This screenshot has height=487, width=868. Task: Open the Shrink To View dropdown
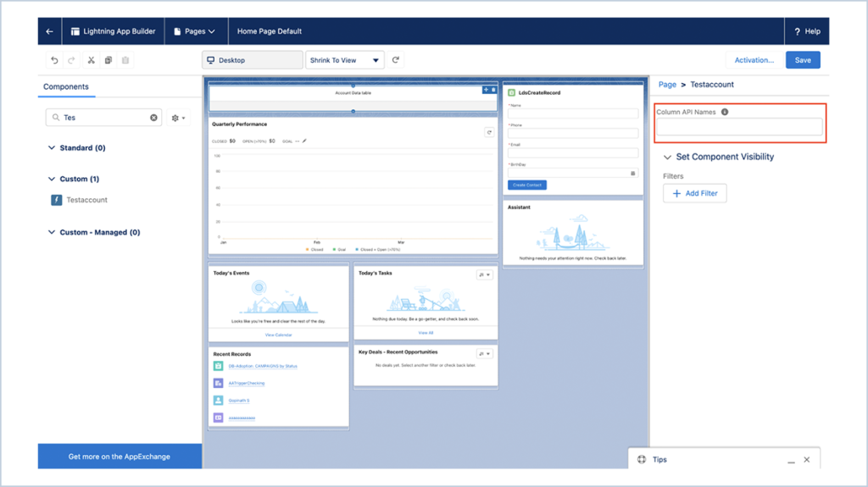click(345, 60)
